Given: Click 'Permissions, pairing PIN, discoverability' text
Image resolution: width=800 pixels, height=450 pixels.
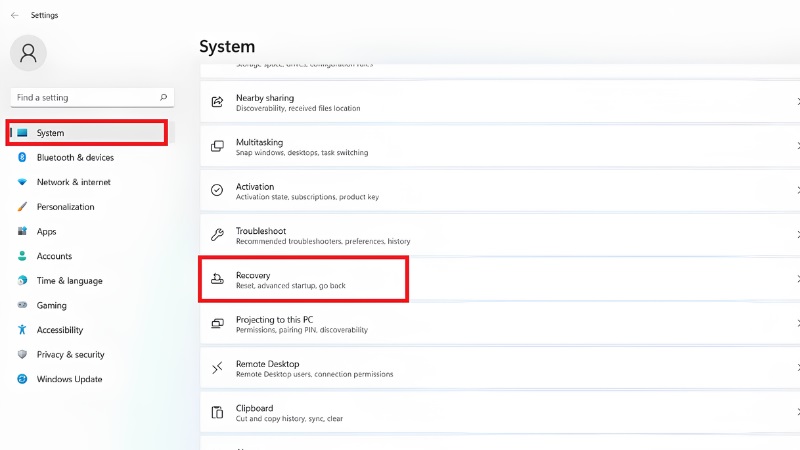Looking at the screenshot, I should pyautogui.click(x=302, y=330).
